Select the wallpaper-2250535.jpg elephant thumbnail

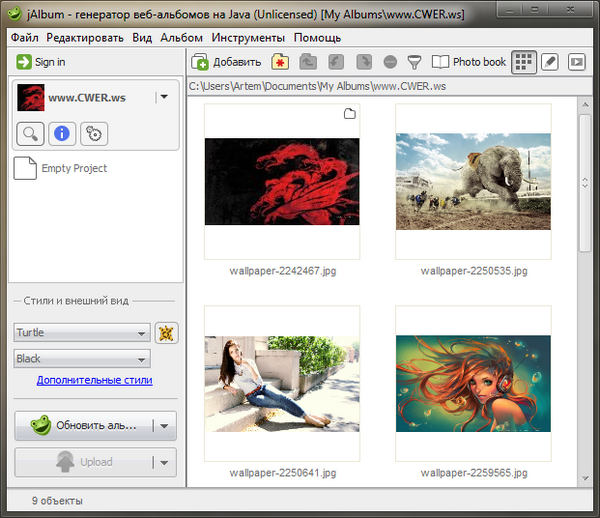point(473,182)
